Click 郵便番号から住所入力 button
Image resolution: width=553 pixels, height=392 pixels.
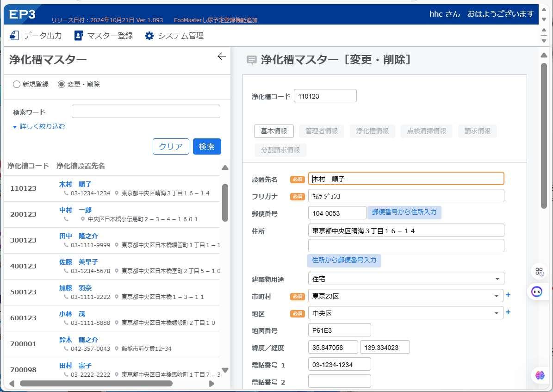tap(404, 212)
